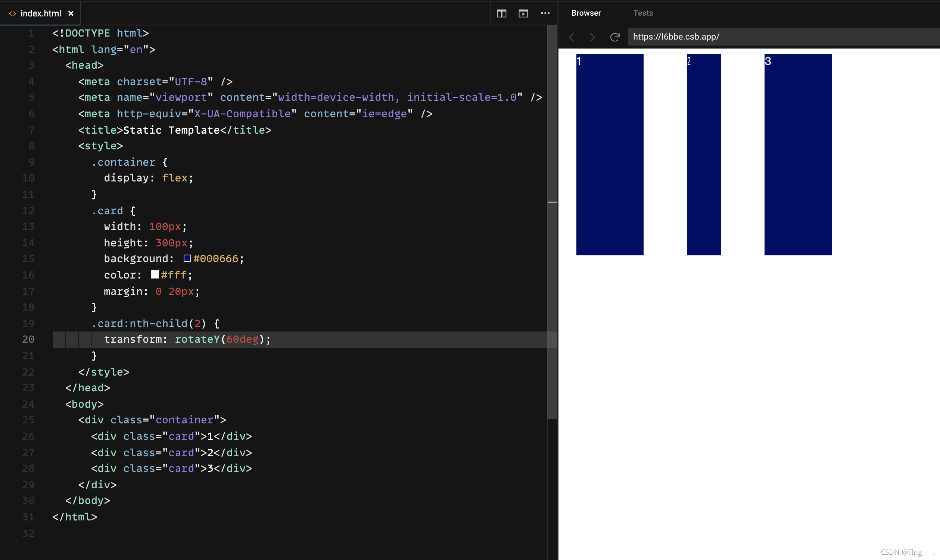Viewport: 940px width, 560px height.
Task: Open the Browser tab
Action: tap(586, 13)
